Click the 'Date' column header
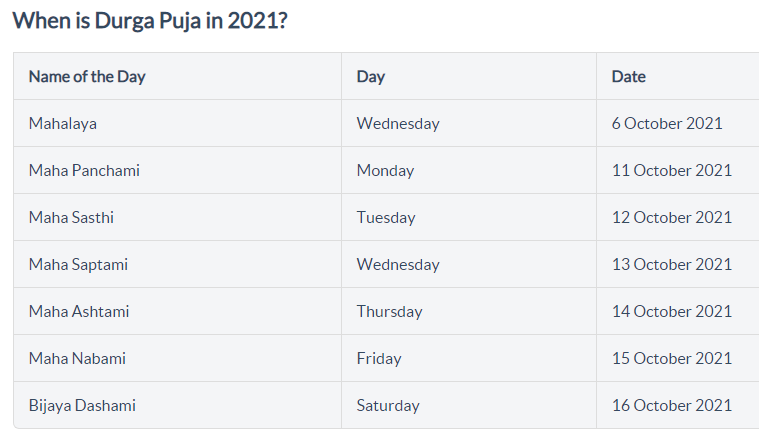759x435 pixels. pos(629,77)
